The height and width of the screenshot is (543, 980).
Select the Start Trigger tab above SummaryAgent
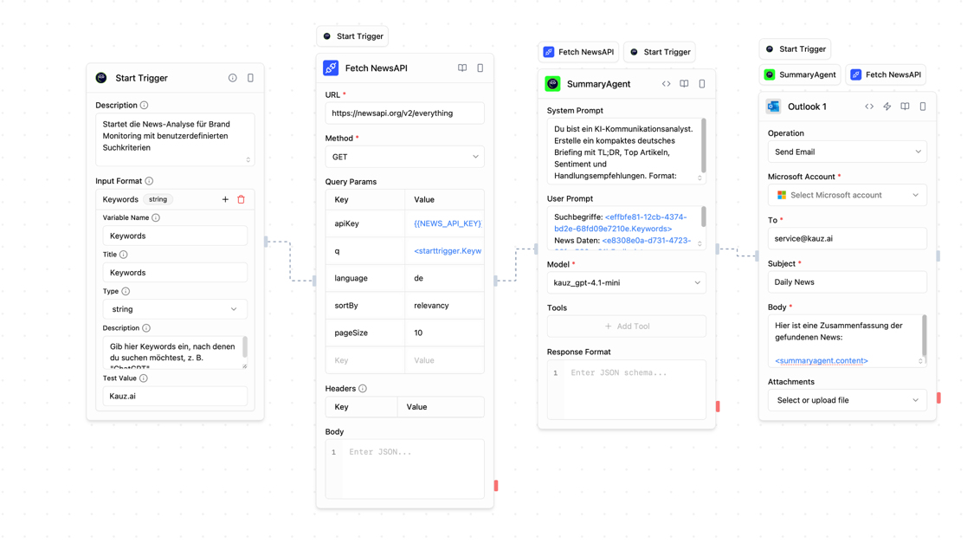click(x=660, y=52)
